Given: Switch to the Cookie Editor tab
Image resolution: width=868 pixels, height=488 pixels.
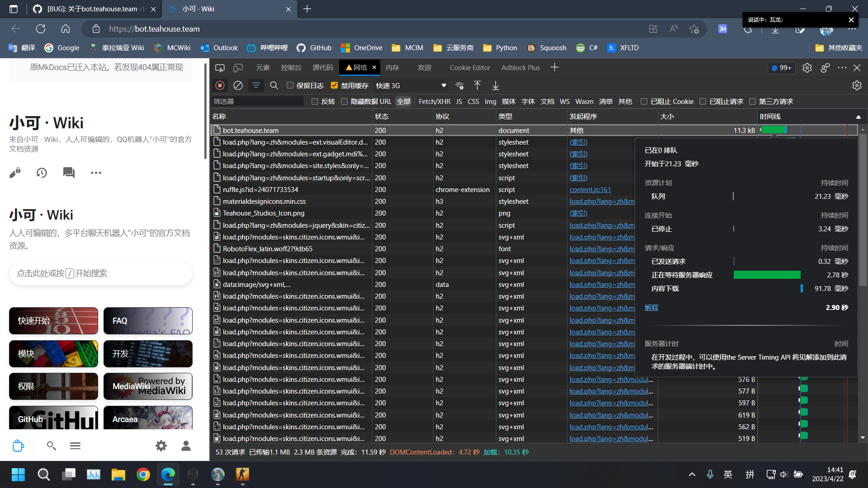Looking at the screenshot, I should tap(470, 68).
